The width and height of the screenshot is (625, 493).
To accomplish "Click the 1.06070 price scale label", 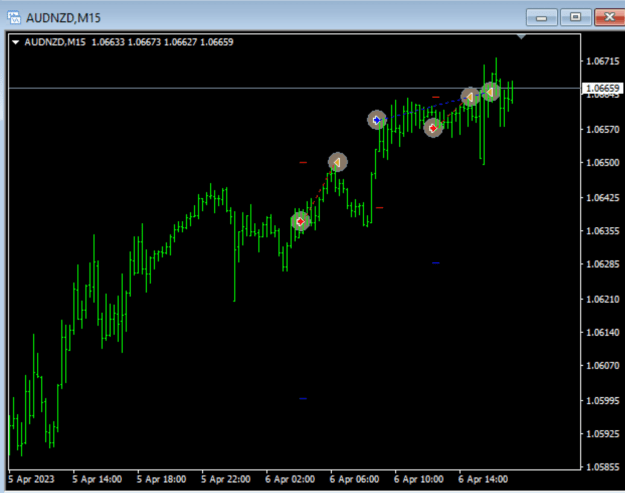I will point(603,365).
